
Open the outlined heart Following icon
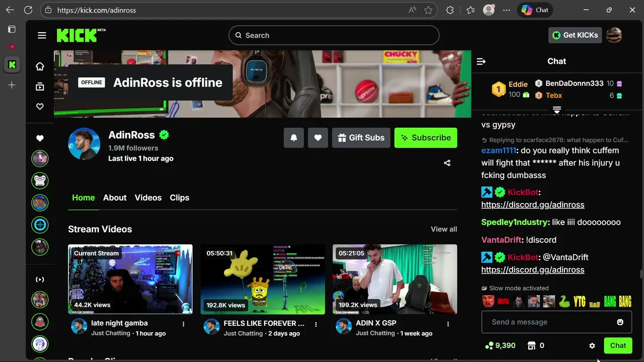point(40,107)
